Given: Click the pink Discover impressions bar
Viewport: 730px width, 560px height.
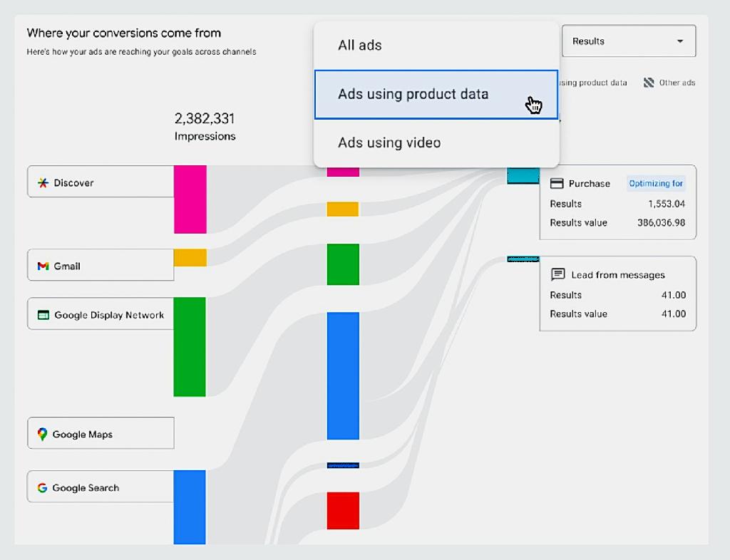Looking at the screenshot, I should coord(190,199).
